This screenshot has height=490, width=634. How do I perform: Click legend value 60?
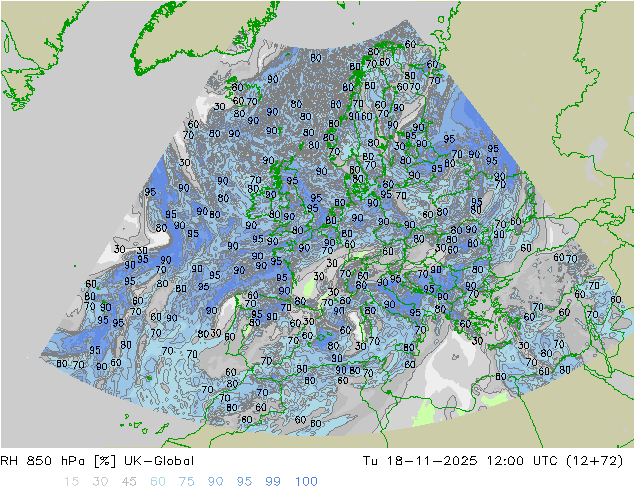[158, 482]
